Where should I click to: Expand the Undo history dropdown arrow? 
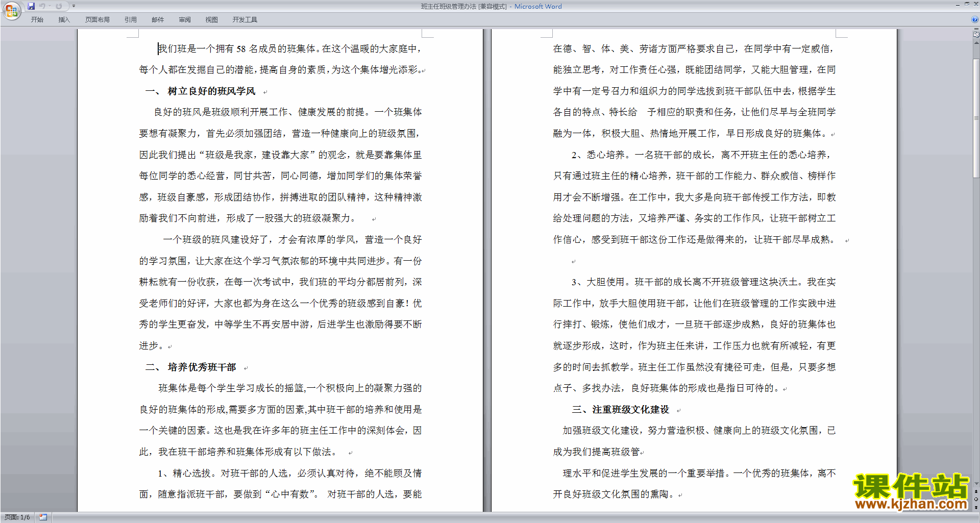click(50, 6)
